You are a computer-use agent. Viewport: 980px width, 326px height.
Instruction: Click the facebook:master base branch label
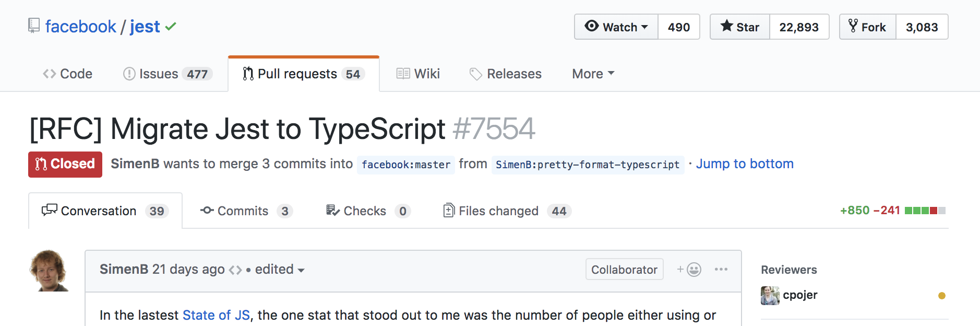(x=406, y=165)
